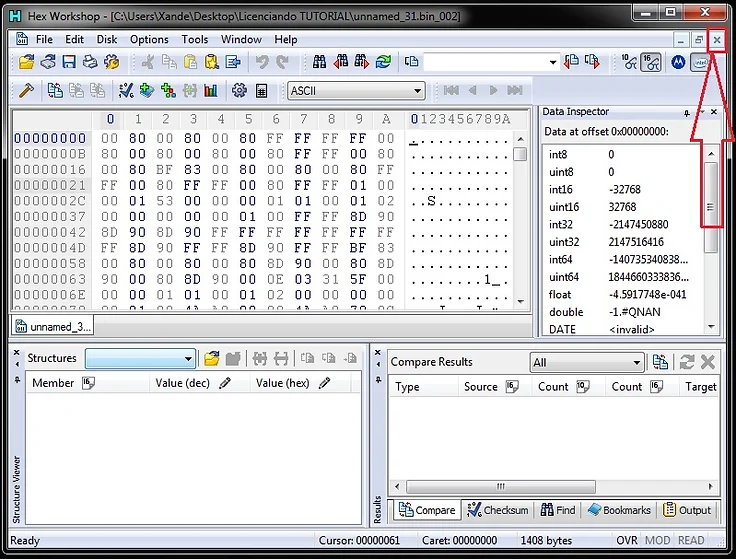Click the gear settings toolbar icon
Viewport: 736px width, 559px height.
(239, 90)
